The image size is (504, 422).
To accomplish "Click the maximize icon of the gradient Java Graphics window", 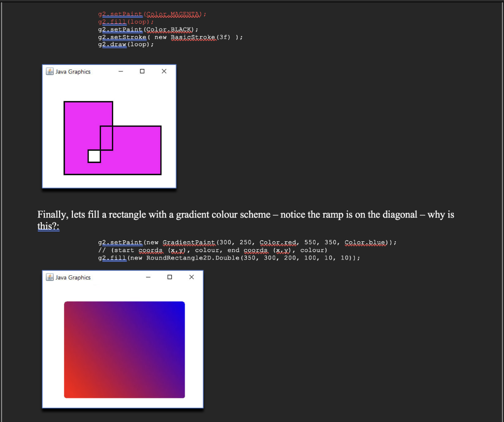I will click(169, 277).
